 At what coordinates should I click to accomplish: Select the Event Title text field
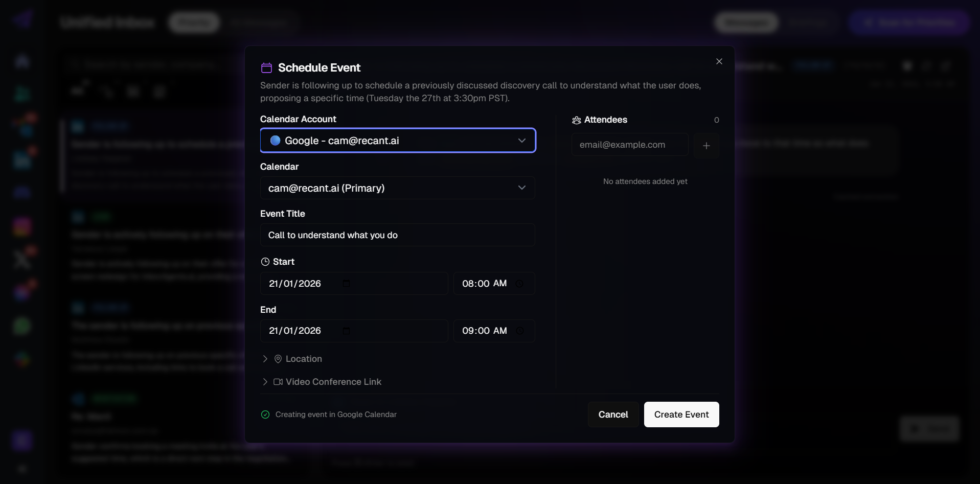[398, 235]
